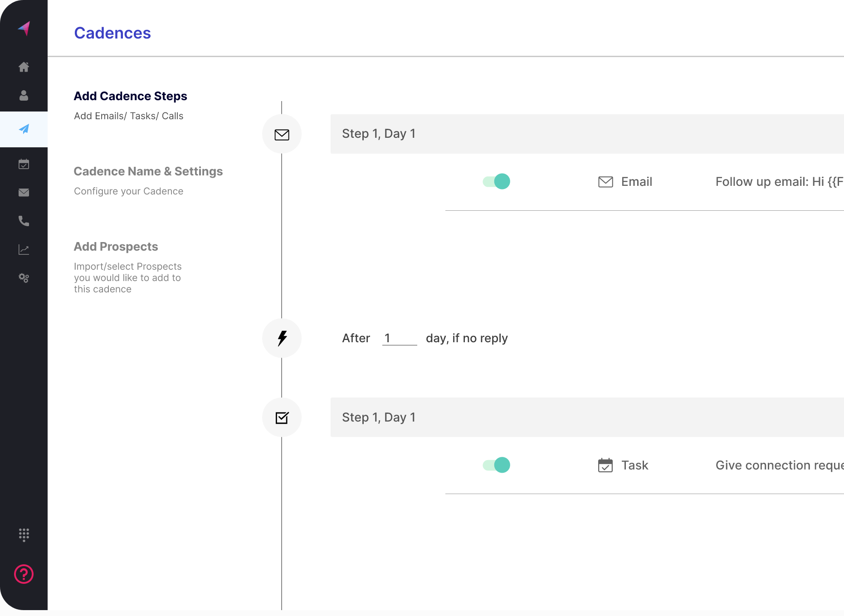The image size is (844, 616).
Task: Open the Settings gears sidebar icon
Action: (24, 278)
